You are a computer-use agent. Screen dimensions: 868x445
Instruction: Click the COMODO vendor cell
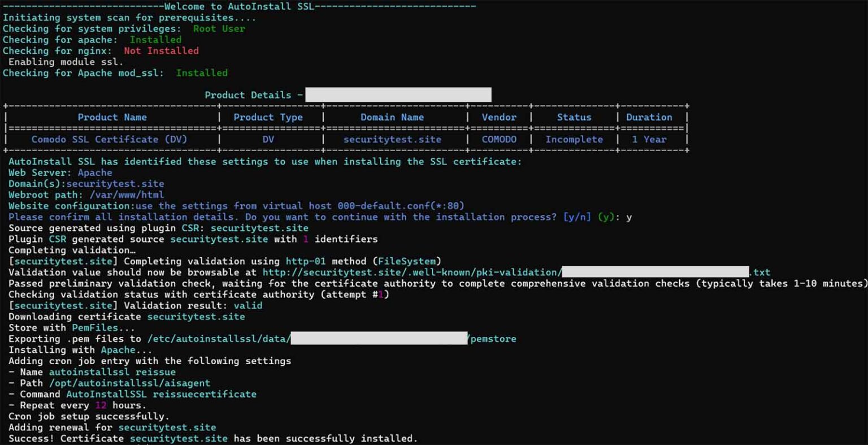[x=499, y=139]
